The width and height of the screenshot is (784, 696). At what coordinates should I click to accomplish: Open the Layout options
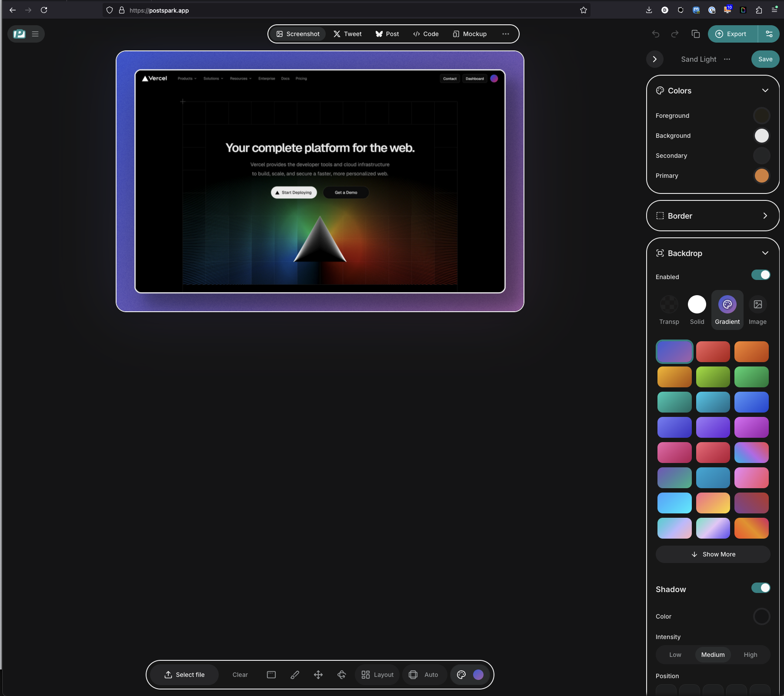click(377, 675)
